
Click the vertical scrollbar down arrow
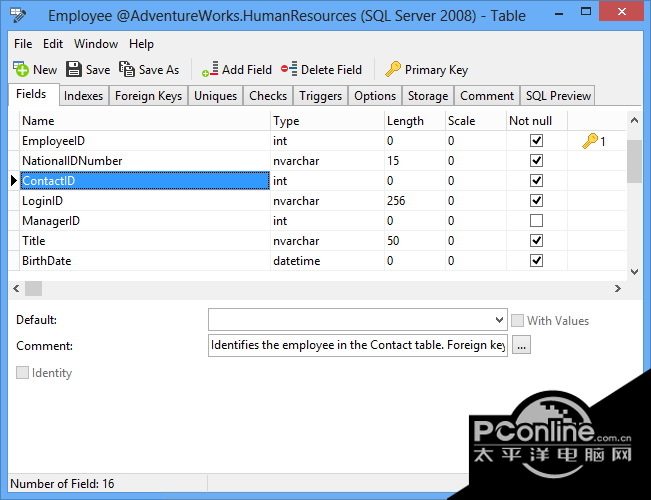point(634,272)
